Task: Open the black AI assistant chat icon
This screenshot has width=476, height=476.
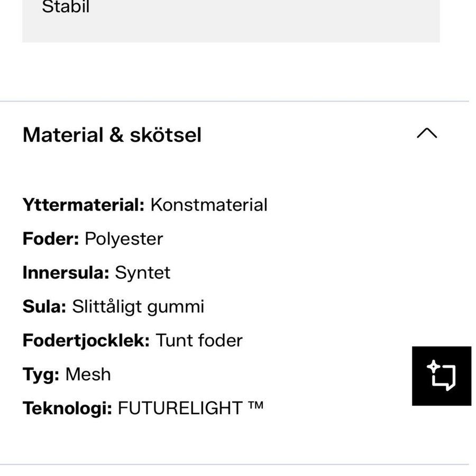Action: pos(441,376)
